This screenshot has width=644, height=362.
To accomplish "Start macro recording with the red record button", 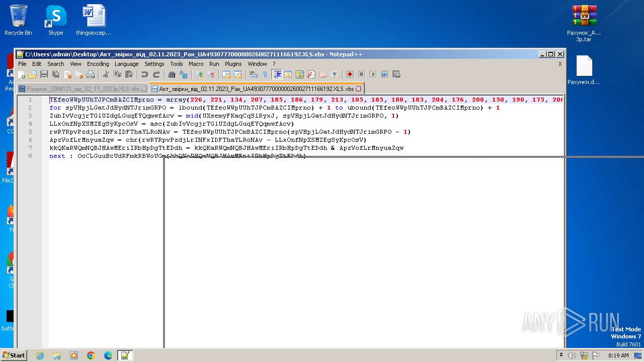I will coord(350,74).
